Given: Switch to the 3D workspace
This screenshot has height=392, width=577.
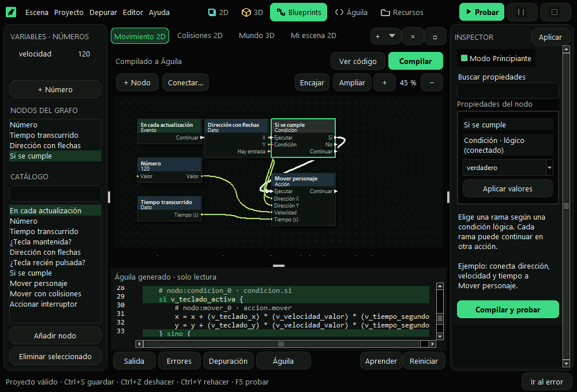Looking at the screenshot, I should point(252,12).
